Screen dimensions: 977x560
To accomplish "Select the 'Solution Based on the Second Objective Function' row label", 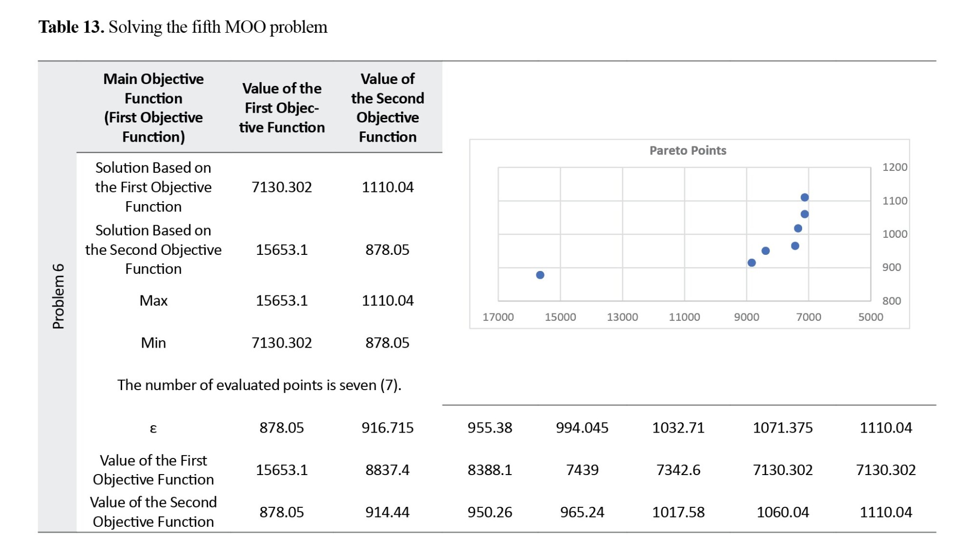I will point(153,249).
